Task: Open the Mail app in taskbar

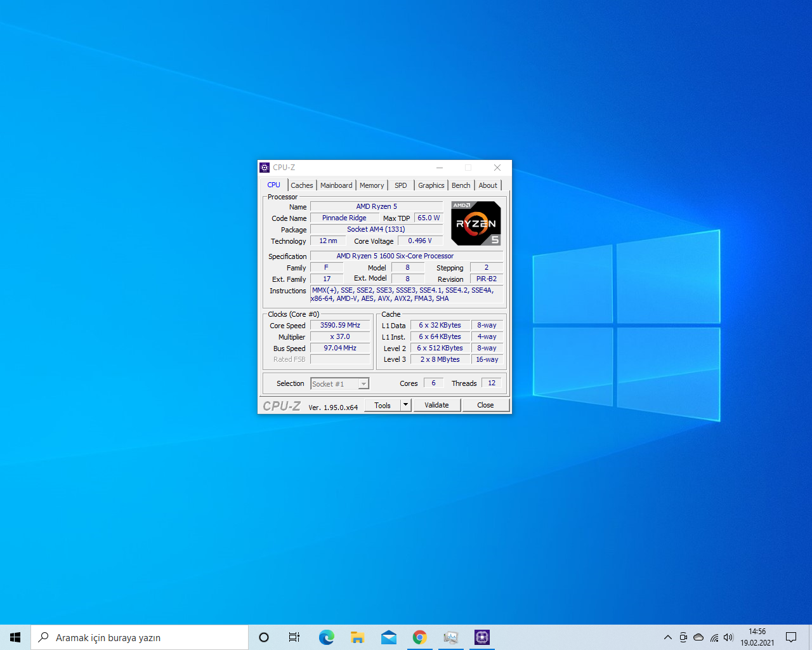Action: pos(388,637)
